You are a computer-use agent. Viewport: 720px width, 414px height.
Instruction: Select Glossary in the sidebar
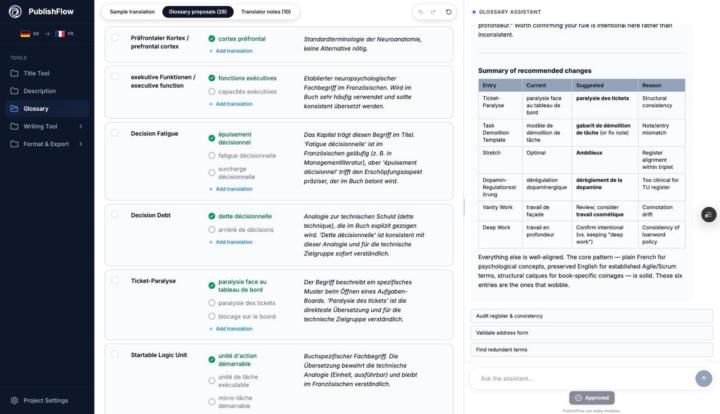click(x=47, y=109)
